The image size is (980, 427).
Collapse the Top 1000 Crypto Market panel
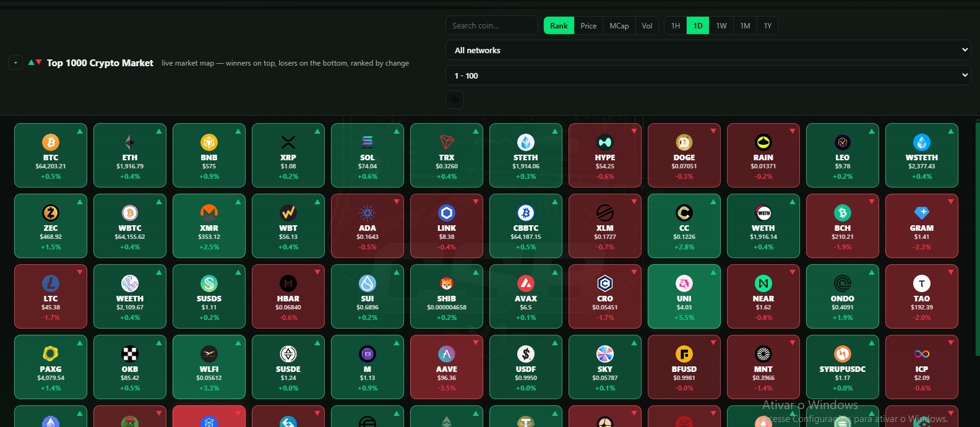tap(15, 63)
